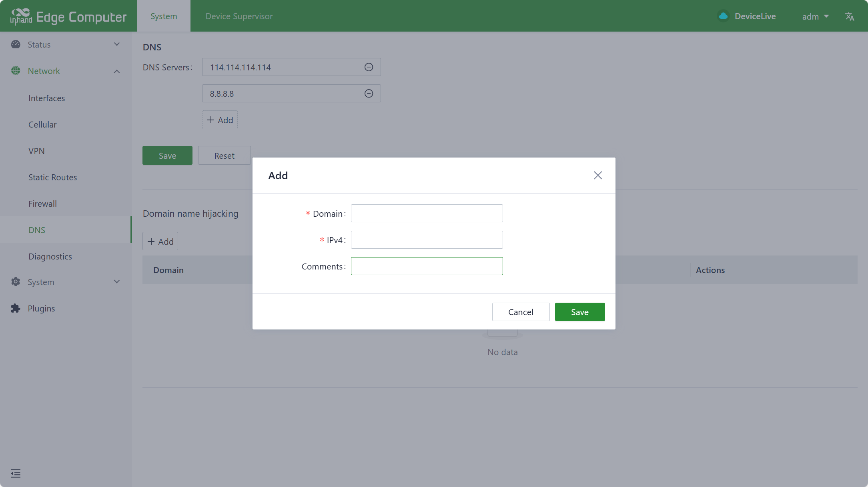868x487 pixels.
Task: Click the inhand Edge Computer logo
Action: [x=68, y=16]
